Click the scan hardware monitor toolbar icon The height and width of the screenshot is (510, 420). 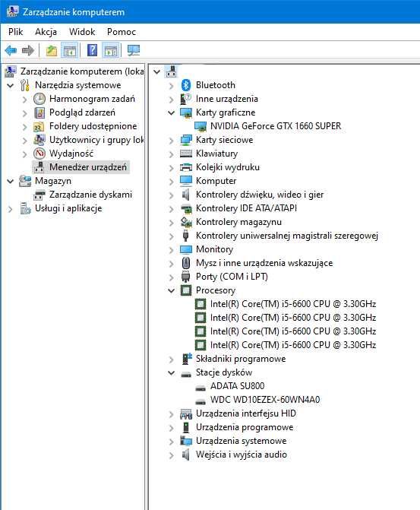(134, 50)
